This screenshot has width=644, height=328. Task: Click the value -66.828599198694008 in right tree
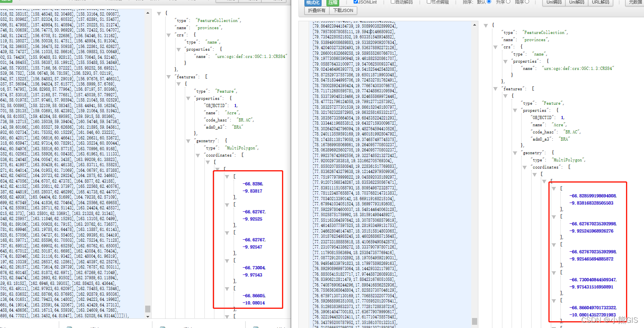tap(593, 196)
